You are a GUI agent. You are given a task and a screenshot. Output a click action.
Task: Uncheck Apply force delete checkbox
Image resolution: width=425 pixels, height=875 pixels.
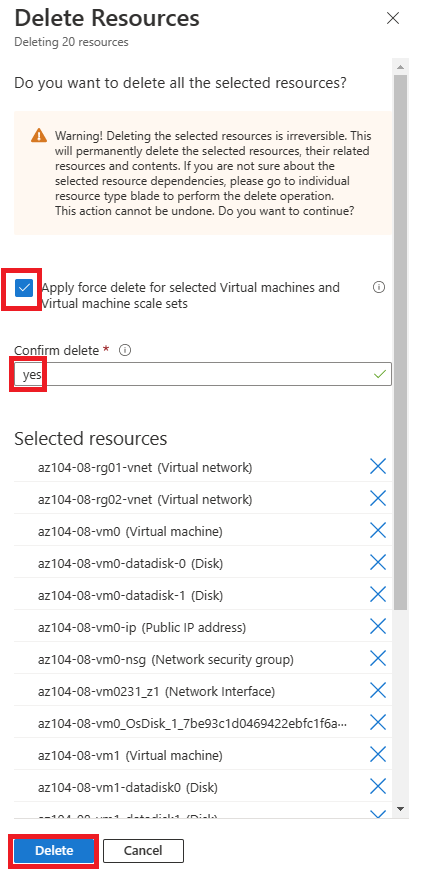point(25,288)
